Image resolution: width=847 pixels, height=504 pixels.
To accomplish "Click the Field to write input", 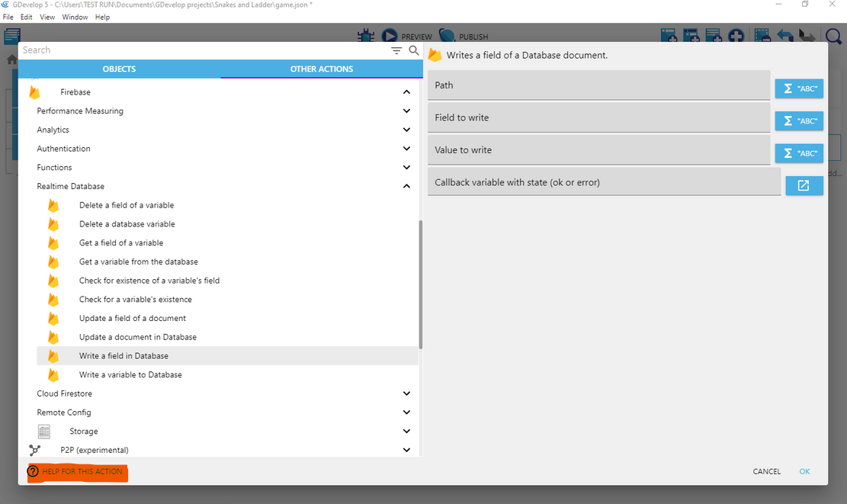I will [x=598, y=117].
